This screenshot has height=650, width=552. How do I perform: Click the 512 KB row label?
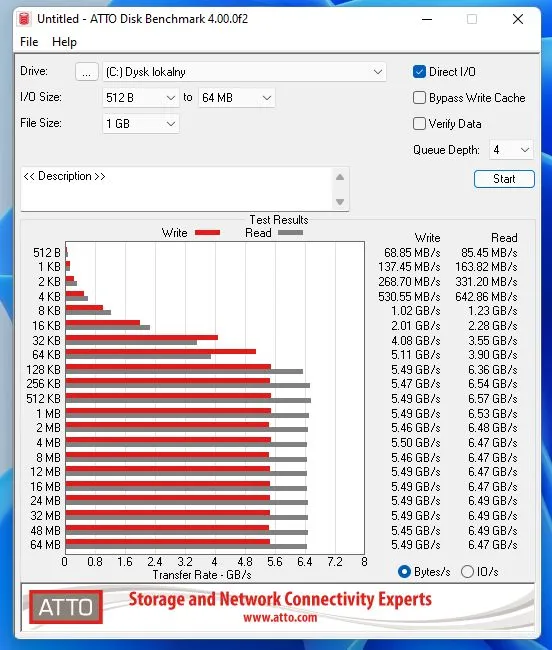[44, 399]
